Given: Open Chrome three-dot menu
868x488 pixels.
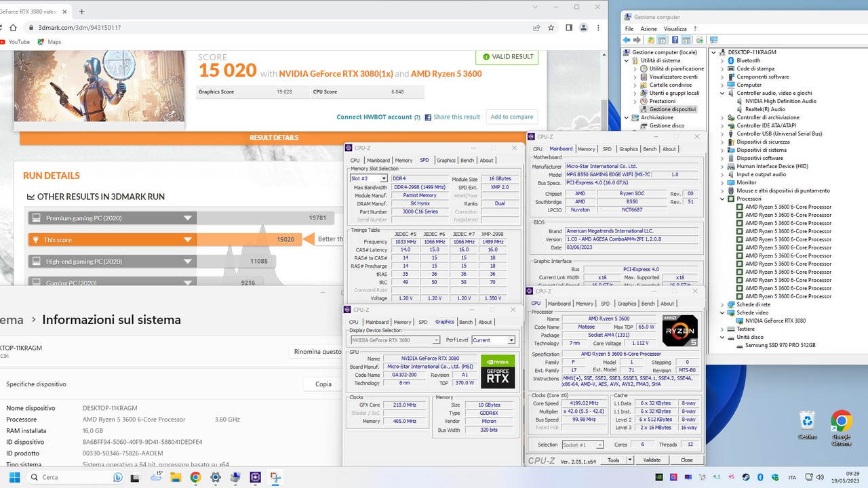Looking at the screenshot, I should point(599,28).
